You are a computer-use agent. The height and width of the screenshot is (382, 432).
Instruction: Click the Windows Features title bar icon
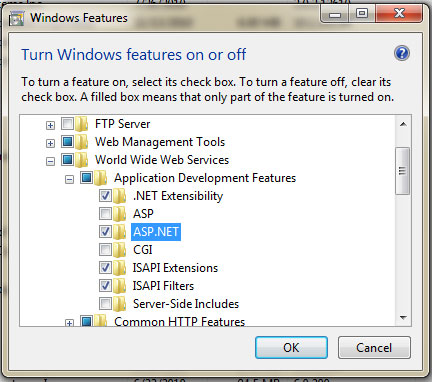[x=16, y=19]
